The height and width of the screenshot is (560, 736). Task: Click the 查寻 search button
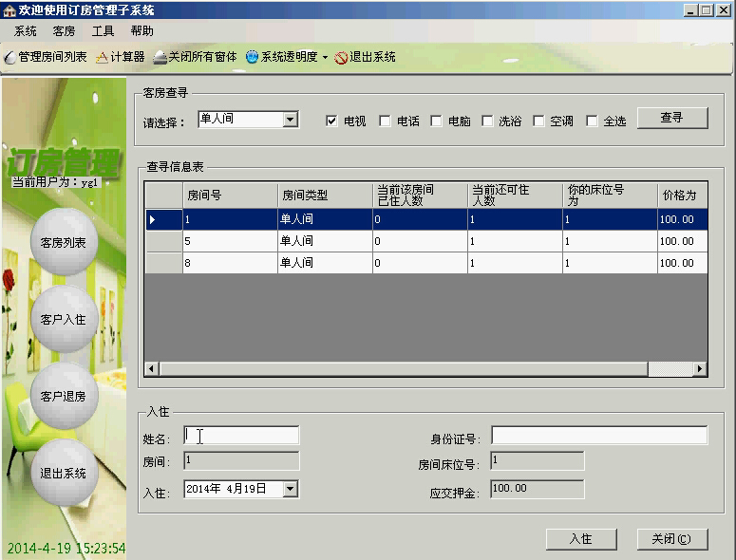[672, 118]
